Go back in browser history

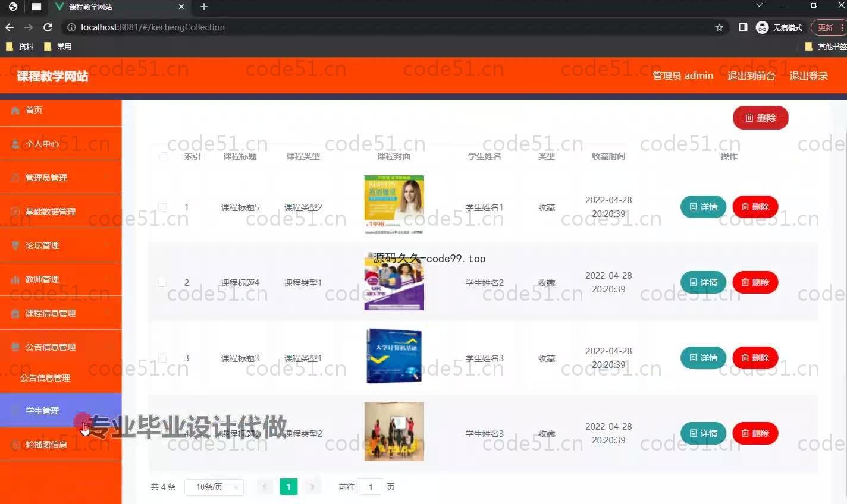tap(10, 27)
